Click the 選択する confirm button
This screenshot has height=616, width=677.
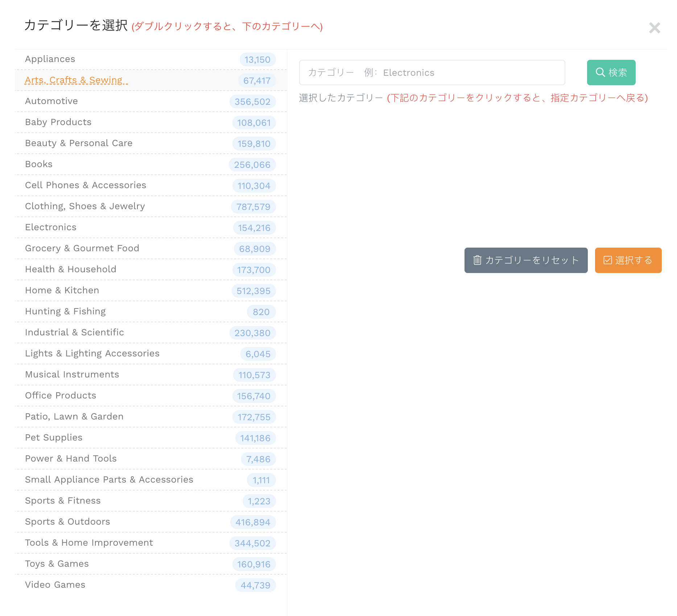tap(628, 260)
